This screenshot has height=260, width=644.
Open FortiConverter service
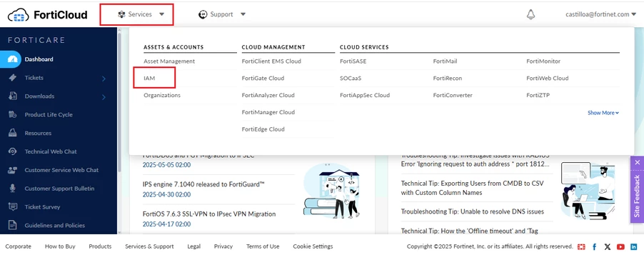click(453, 95)
